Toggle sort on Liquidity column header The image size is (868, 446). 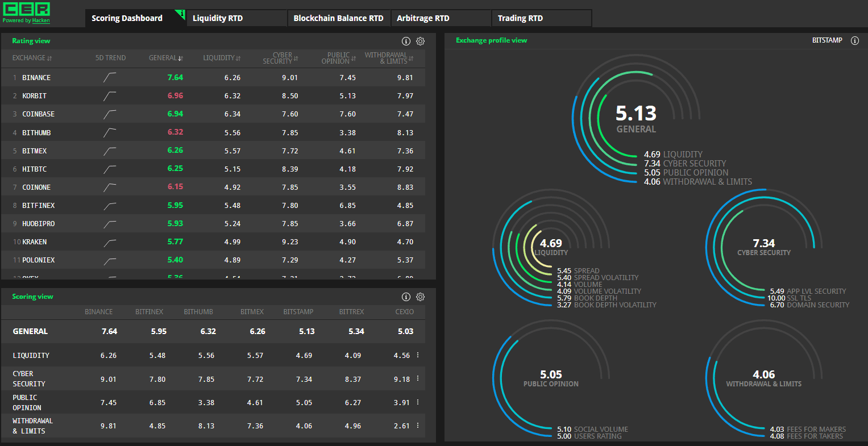click(222, 58)
